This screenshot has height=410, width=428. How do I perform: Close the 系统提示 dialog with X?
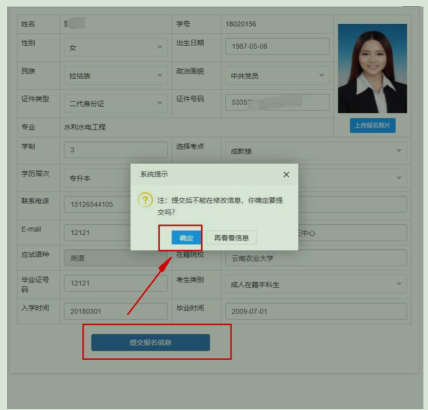coord(286,174)
